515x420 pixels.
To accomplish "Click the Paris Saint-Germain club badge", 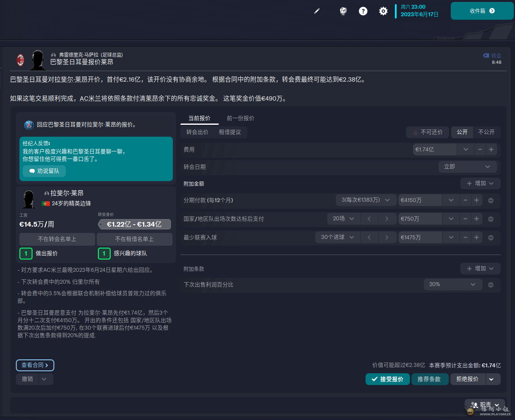I will pyautogui.click(x=29, y=125).
